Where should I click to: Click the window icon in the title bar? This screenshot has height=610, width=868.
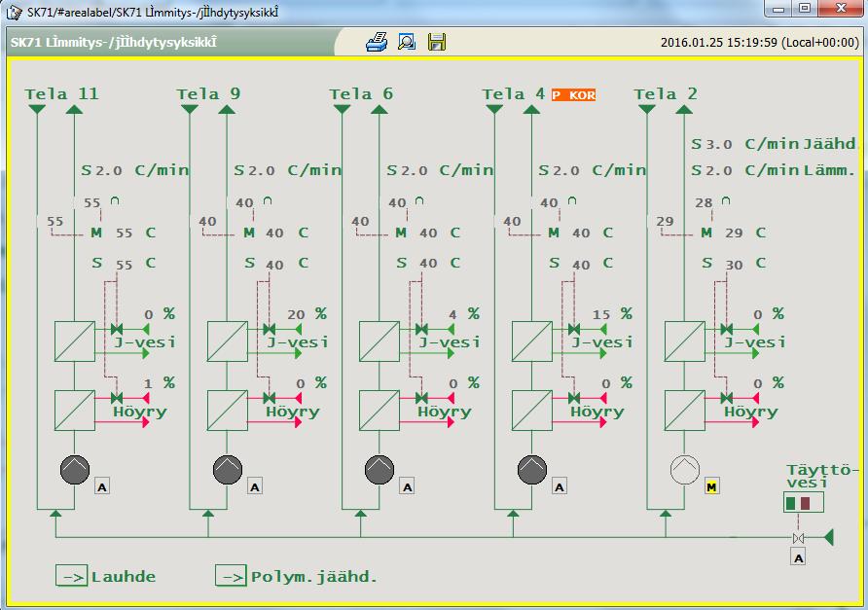pyautogui.click(x=14, y=12)
